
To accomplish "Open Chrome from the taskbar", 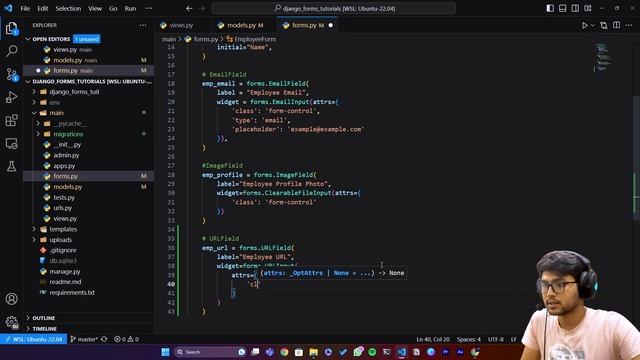I will [284, 352].
